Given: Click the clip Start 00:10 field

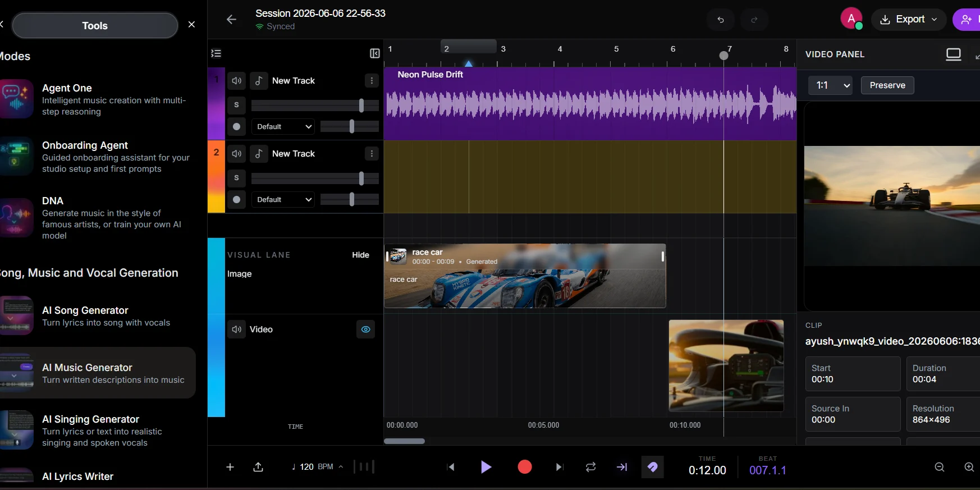Looking at the screenshot, I should click(853, 374).
